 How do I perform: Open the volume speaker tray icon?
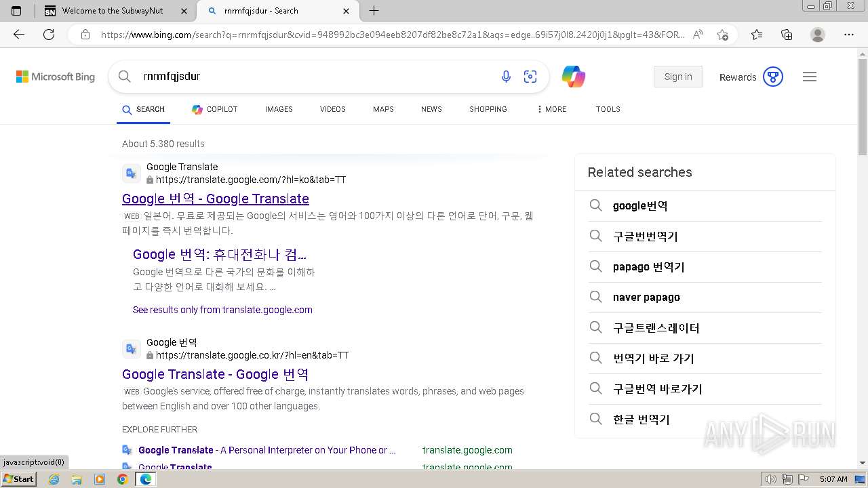tap(771, 479)
